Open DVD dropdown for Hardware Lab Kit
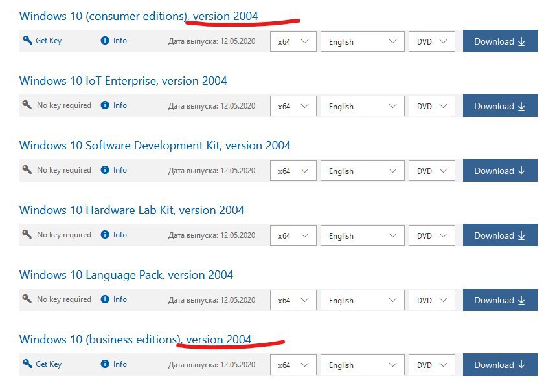 (432, 235)
